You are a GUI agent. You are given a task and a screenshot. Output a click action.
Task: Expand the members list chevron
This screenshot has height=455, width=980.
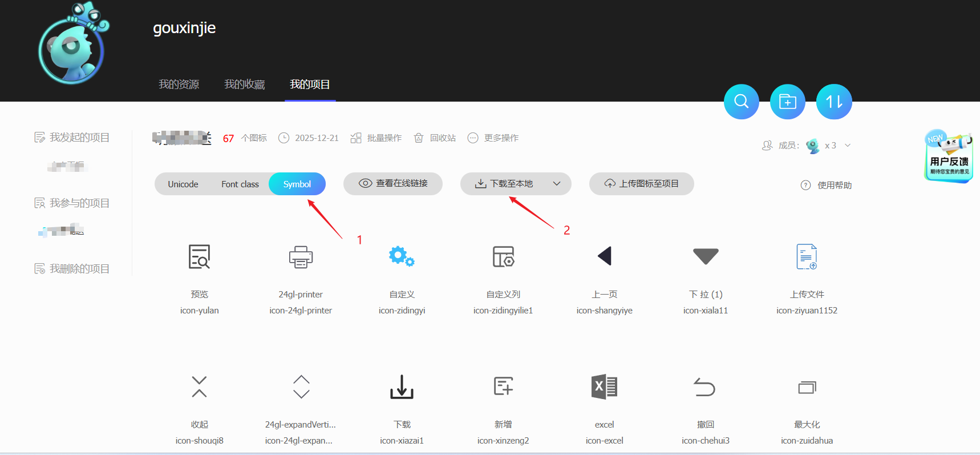click(848, 146)
